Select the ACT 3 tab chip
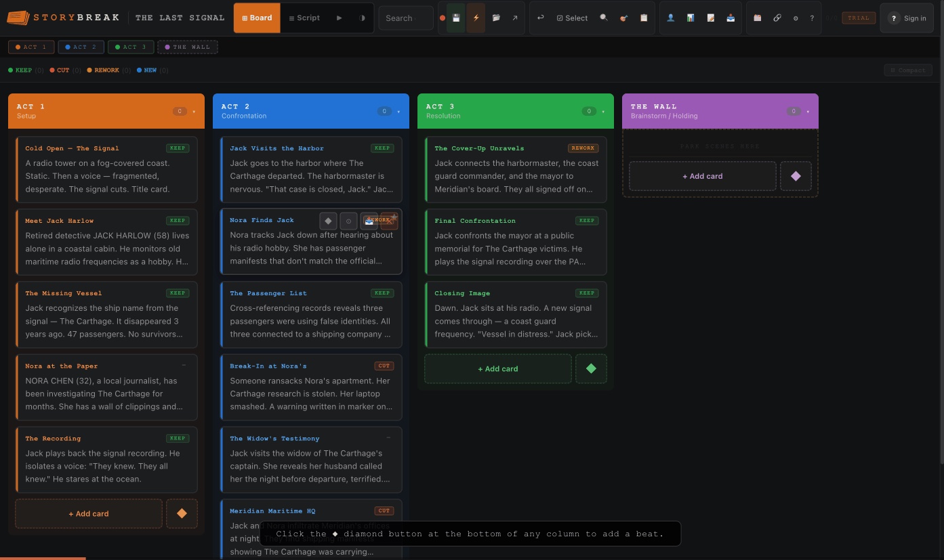Viewport: 944px width, 560px height. [129, 47]
